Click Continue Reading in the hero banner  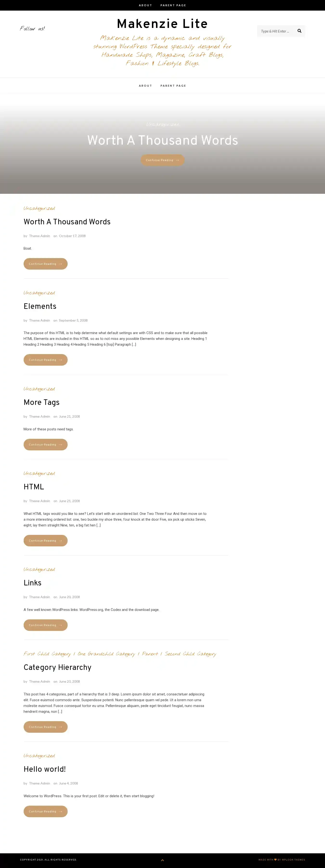162,160
